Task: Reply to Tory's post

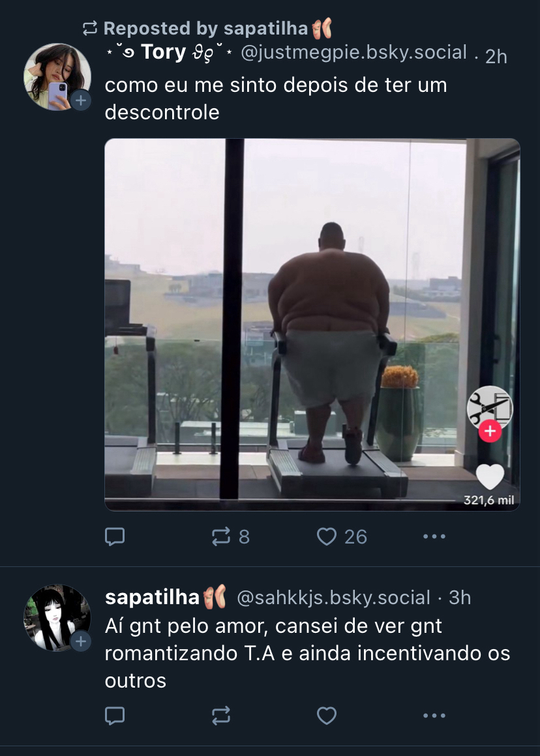Action: [x=115, y=536]
